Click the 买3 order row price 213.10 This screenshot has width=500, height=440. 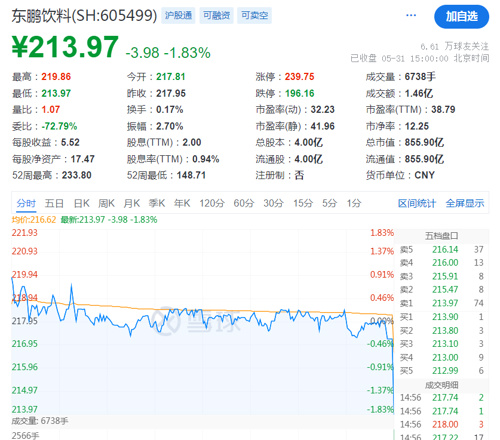(445, 344)
